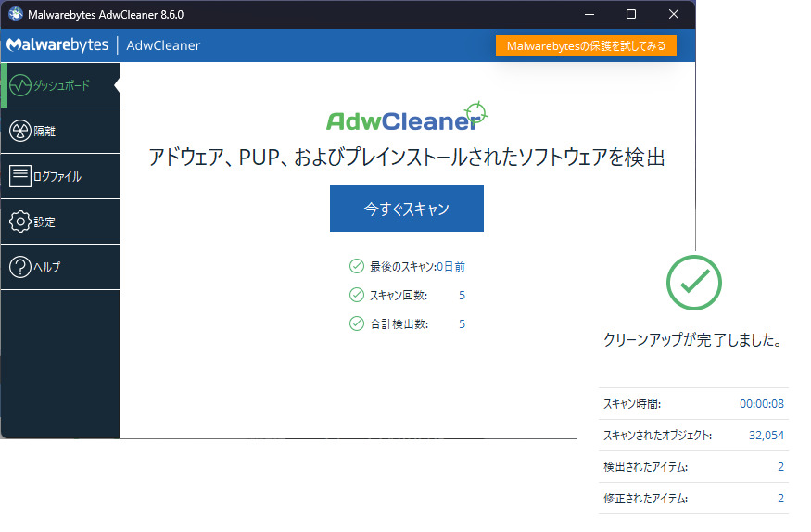Click the 0日前 last scan value
This screenshot has height=532, width=811.
click(x=451, y=266)
